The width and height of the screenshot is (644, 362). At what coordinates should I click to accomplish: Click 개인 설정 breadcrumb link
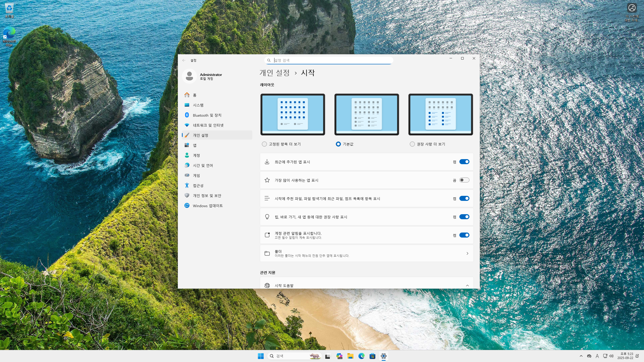[274, 73]
